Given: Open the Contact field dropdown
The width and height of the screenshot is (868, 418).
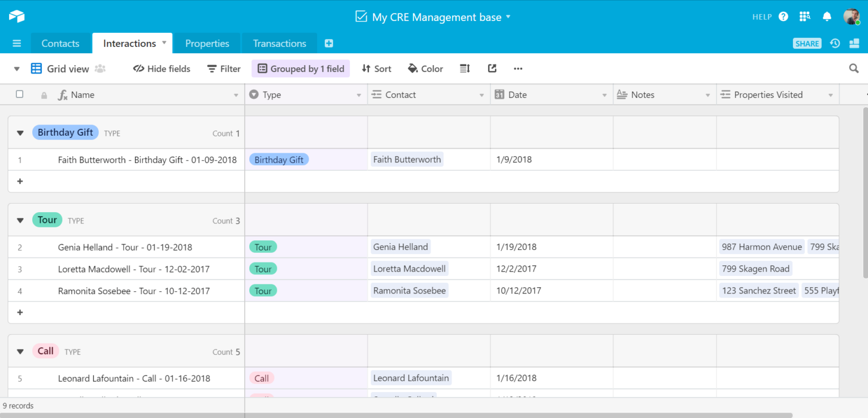Looking at the screenshot, I should pyautogui.click(x=482, y=94).
